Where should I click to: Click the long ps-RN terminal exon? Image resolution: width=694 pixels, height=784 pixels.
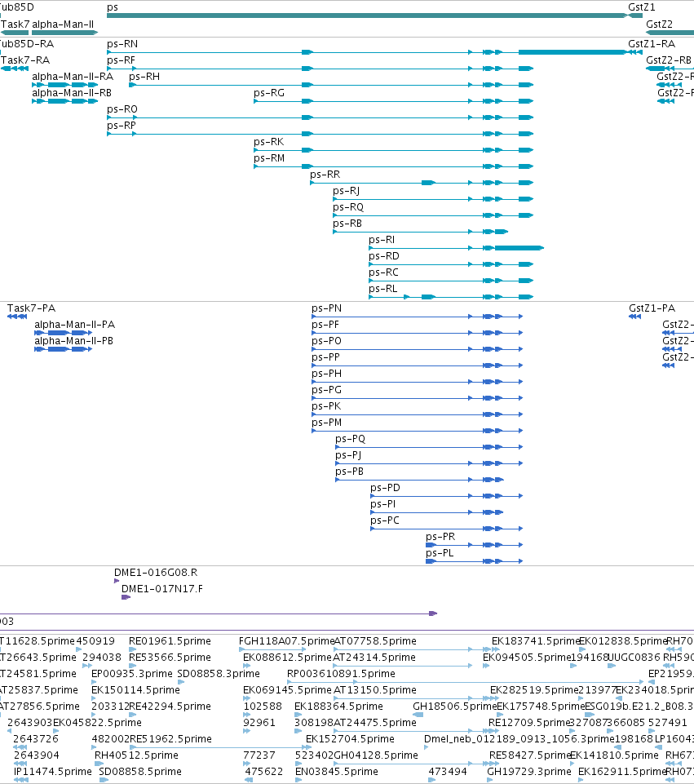572,52
